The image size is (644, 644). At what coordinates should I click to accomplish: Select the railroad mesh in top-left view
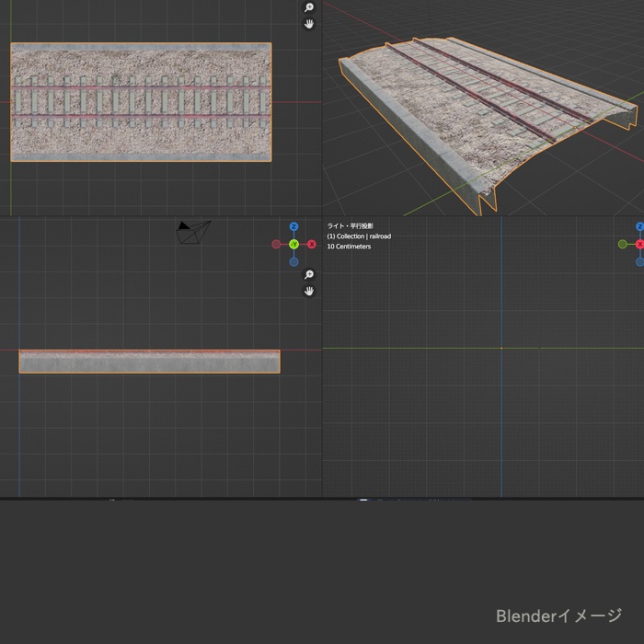click(x=141, y=102)
